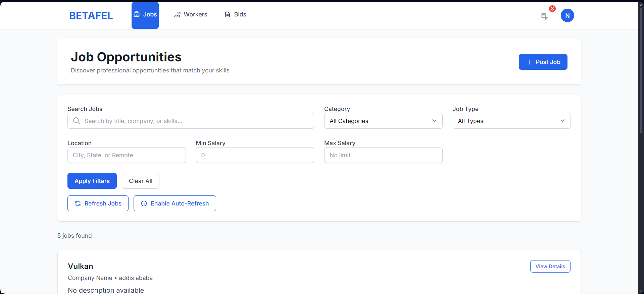Click the Clear All button
The image size is (644, 294).
[x=140, y=181]
